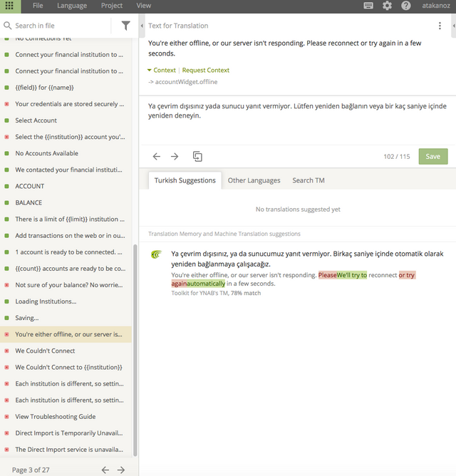
Task: Click 'Toolkit for YNAB's TM, 78% match' label
Action: [216, 293]
